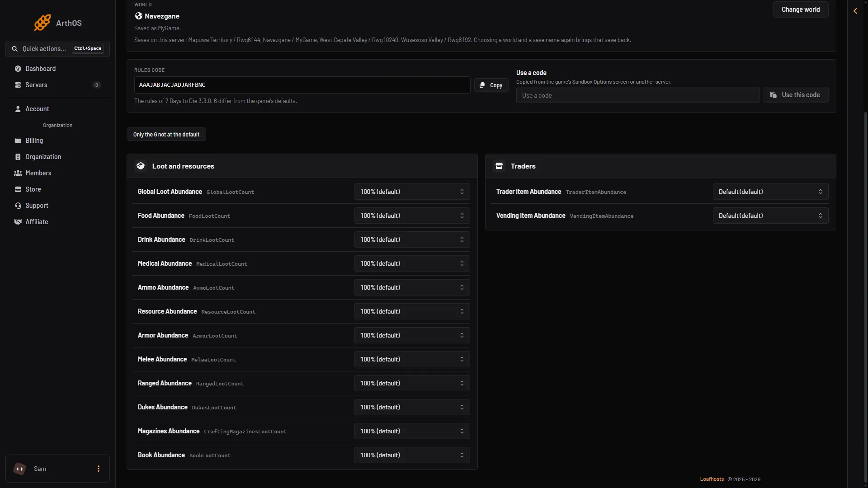Click the globe icon next to Navezgane
This screenshot has width=868, height=488.
tap(139, 16)
